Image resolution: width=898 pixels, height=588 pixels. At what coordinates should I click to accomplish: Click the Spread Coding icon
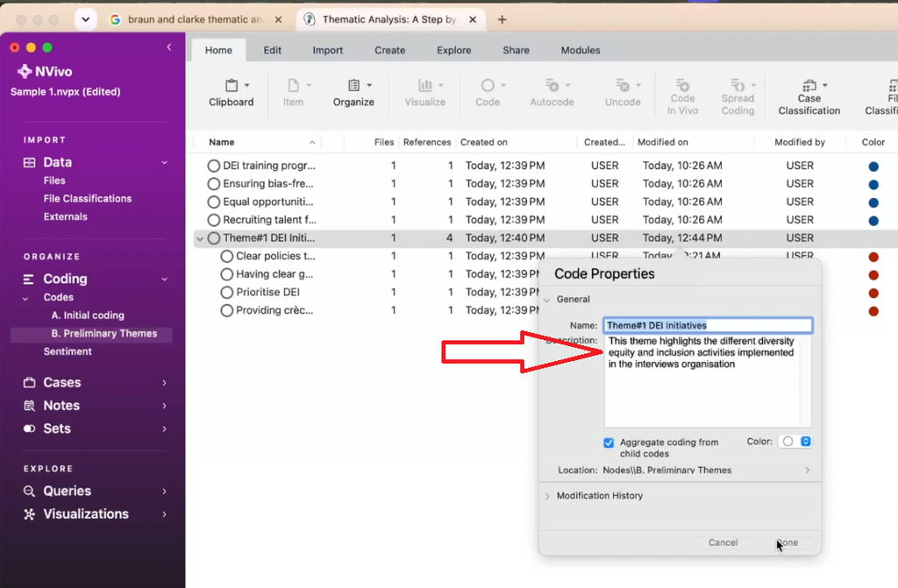pyautogui.click(x=738, y=85)
